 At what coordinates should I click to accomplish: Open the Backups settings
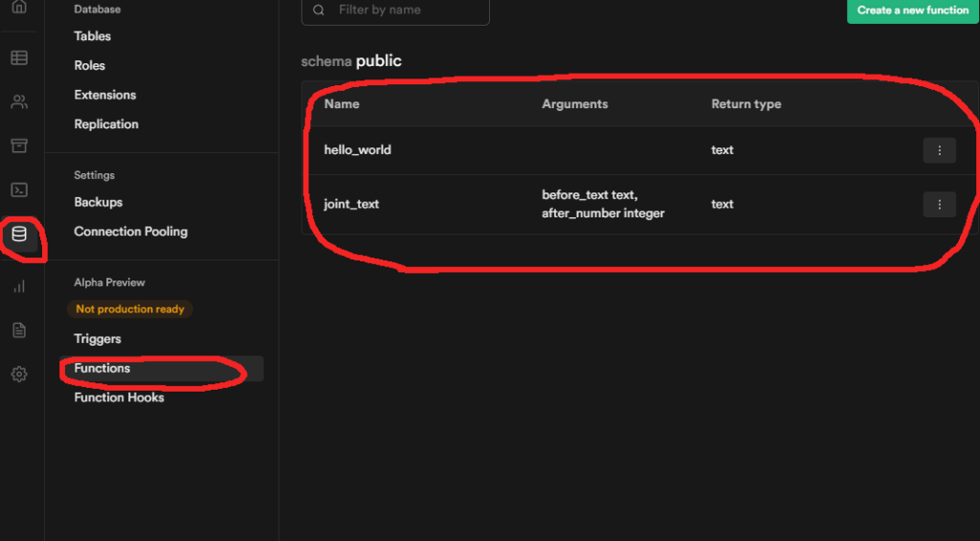pos(99,202)
